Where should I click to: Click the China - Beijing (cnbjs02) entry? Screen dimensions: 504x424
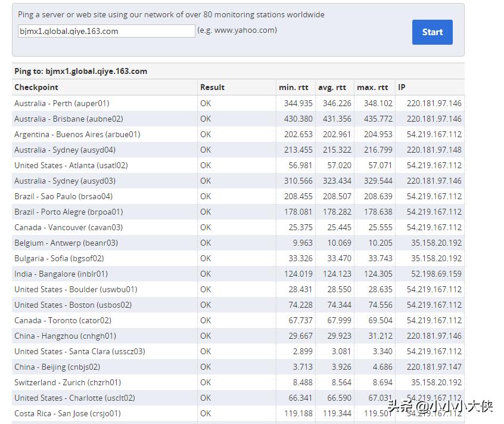coord(57,367)
